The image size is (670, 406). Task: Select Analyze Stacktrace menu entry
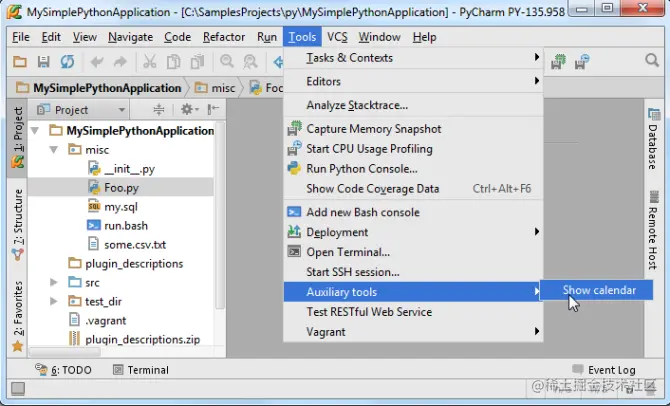[413, 105]
